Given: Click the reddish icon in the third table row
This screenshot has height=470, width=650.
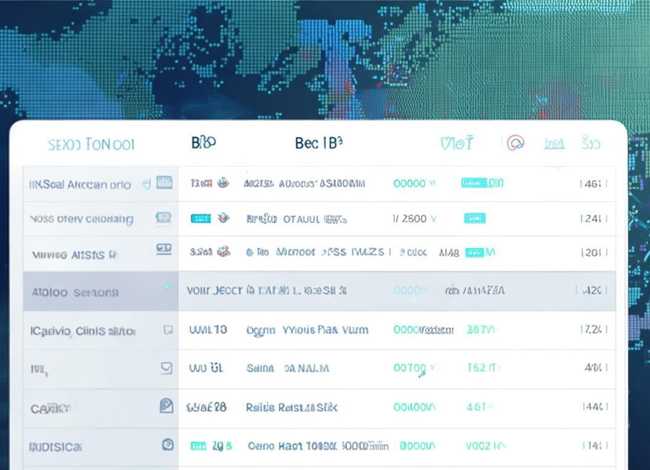Looking at the screenshot, I should (x=224, y=251).
